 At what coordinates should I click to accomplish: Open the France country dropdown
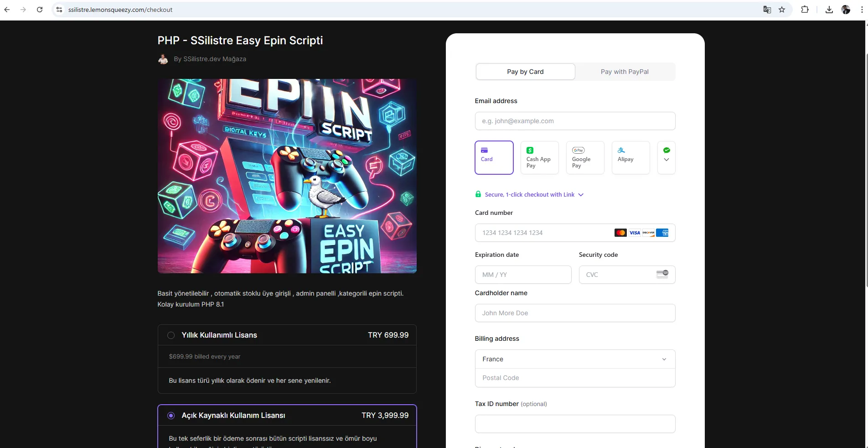pos(575,359)
